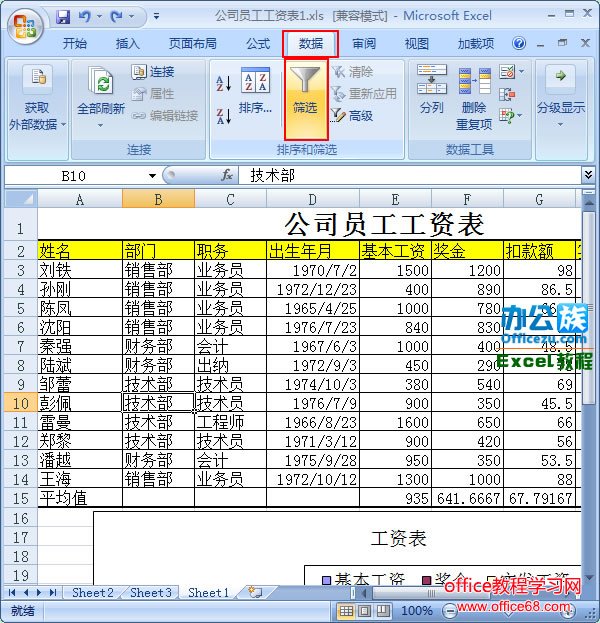Customize Quick Access Toolbar dropdown

coord(157,17)
